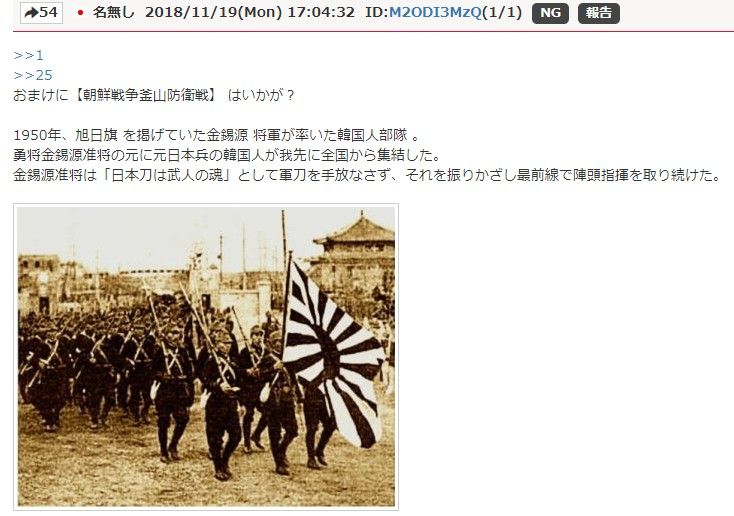Open post number 54
Image resolution: width=734 pixels, height=516 pixels.
pos(41,12)
